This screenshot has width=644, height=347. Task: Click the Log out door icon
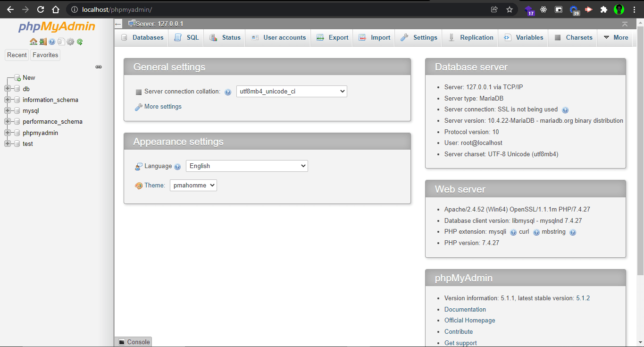click(43, 42)
